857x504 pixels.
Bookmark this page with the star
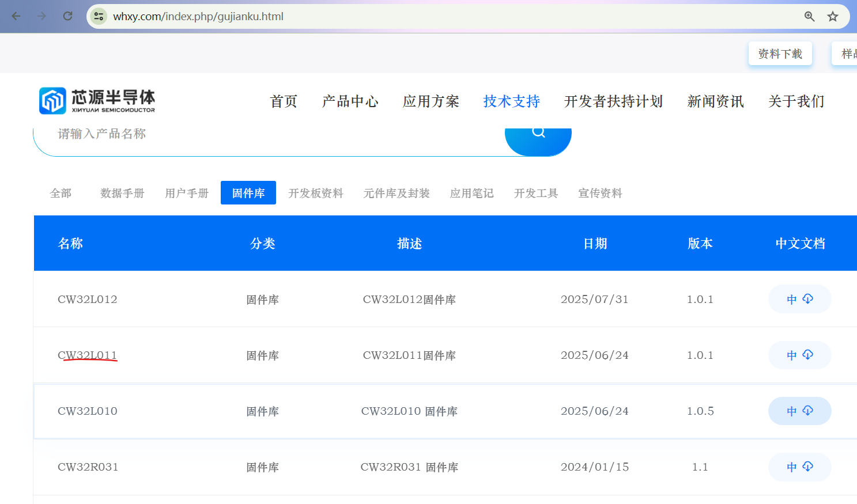(x=833, y=16)
